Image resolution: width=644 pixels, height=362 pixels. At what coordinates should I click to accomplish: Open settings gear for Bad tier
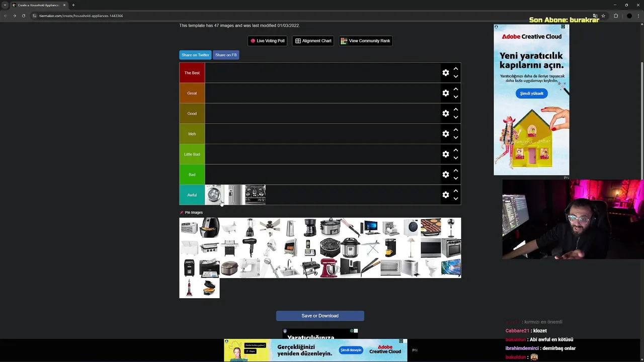445,174
